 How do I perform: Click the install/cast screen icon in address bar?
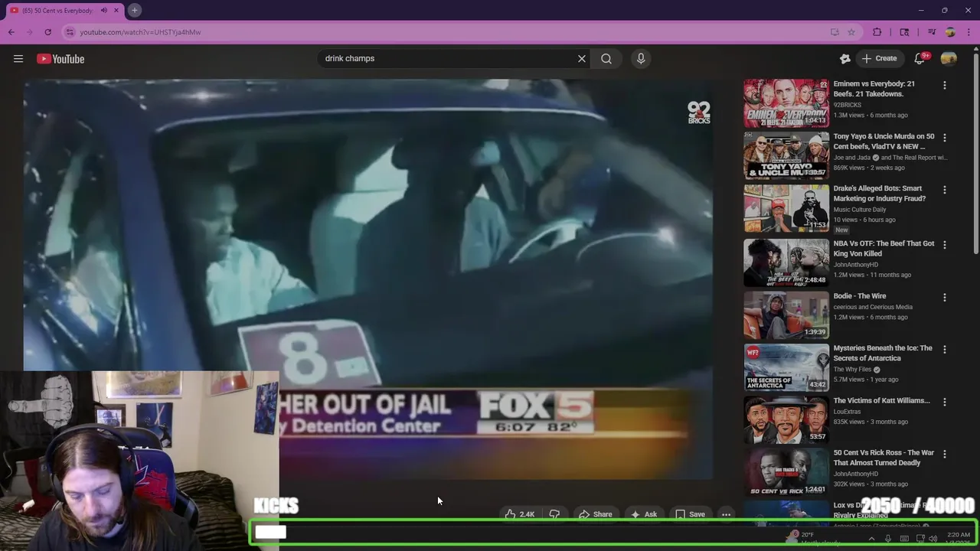coord(835,32)
